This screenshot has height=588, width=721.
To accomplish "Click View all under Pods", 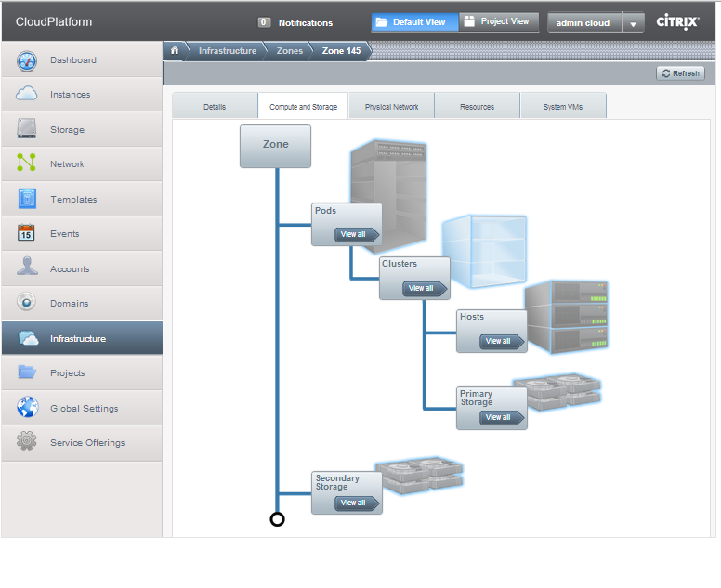I will point(355,235).
